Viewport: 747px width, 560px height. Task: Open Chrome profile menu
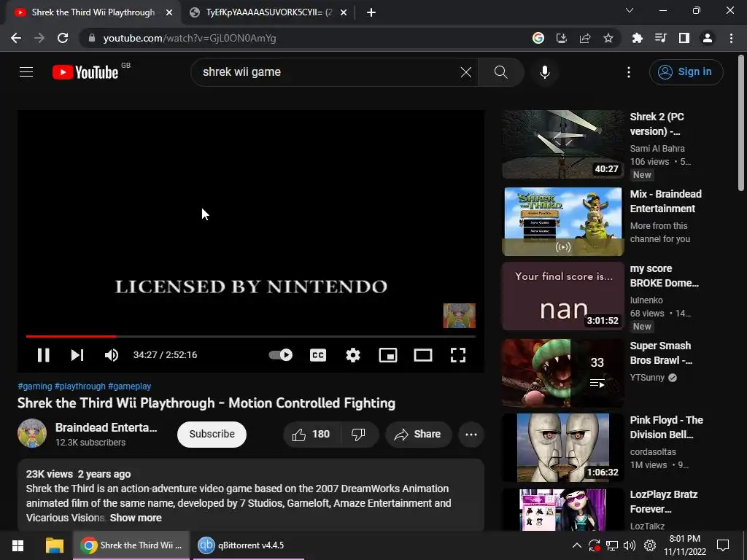point(708,38)
